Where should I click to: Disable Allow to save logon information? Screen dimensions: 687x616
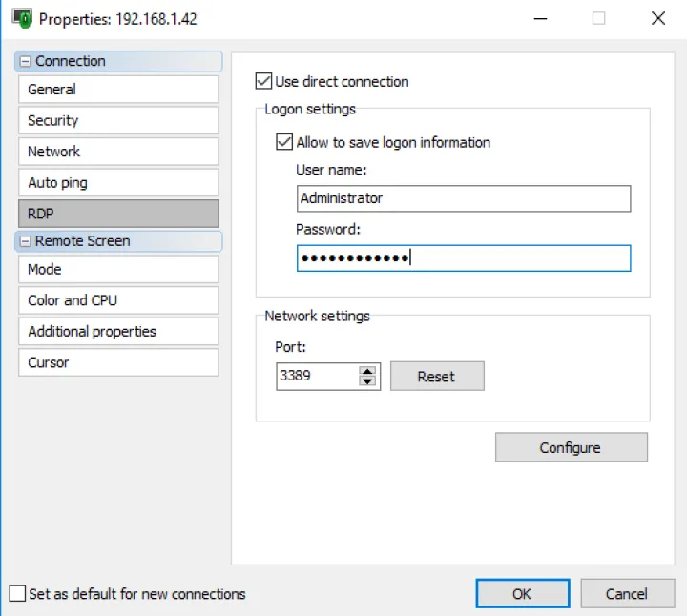pyautogui.click(x=284, y=142)
